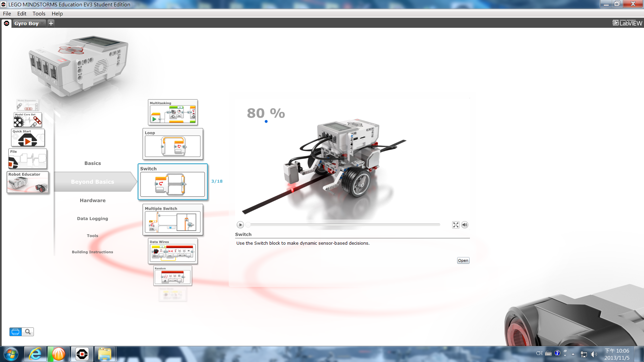Open the Quick Start panel icon
Viewport: 644px width, 362px height.
(x=28, y=138)
